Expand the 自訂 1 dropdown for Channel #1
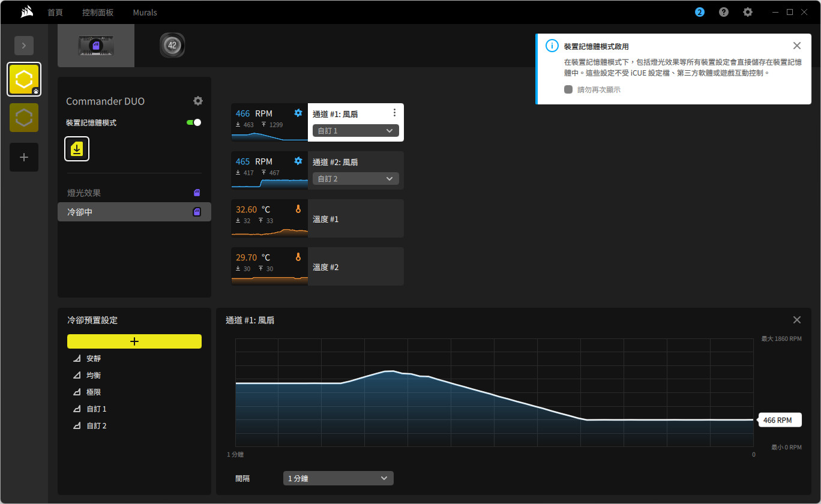Viewport: 821px width, 504px height. [355, 130]
